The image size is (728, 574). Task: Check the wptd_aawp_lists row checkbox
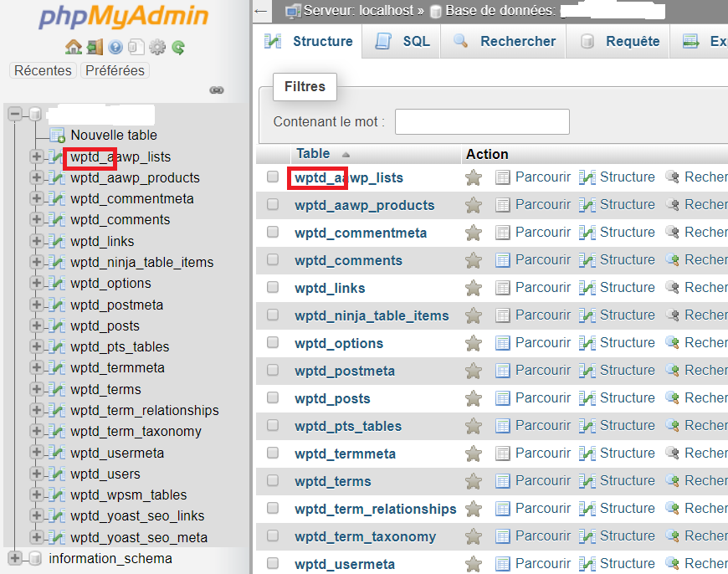click(x=273, y=177)
